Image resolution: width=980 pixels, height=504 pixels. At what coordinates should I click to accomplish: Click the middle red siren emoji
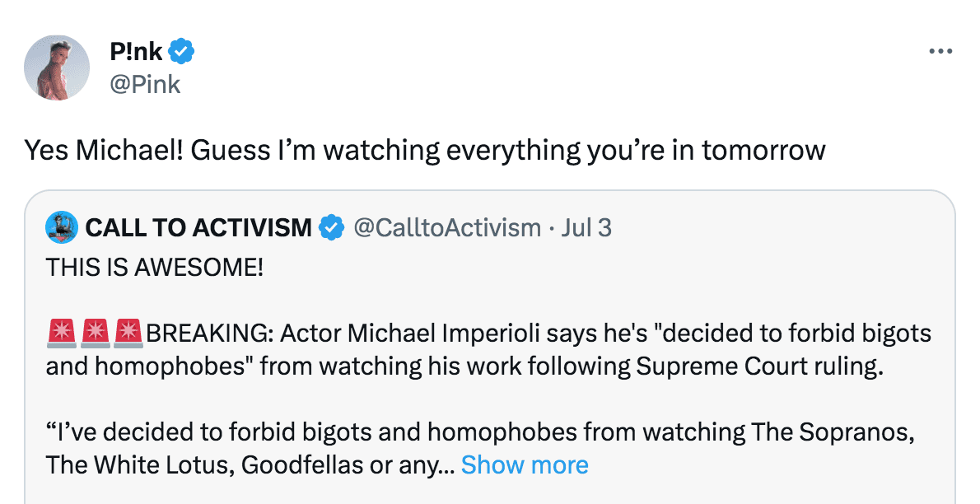[96, 334]
